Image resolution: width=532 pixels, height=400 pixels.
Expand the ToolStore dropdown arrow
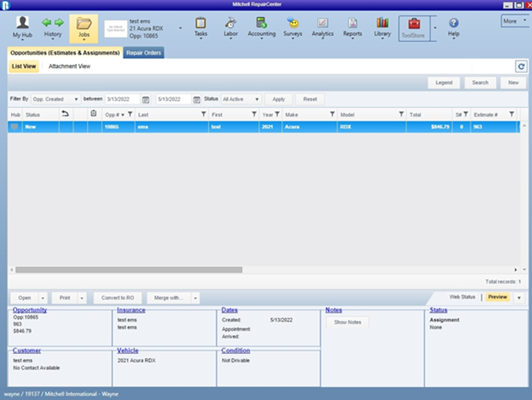tap(435, 28)
